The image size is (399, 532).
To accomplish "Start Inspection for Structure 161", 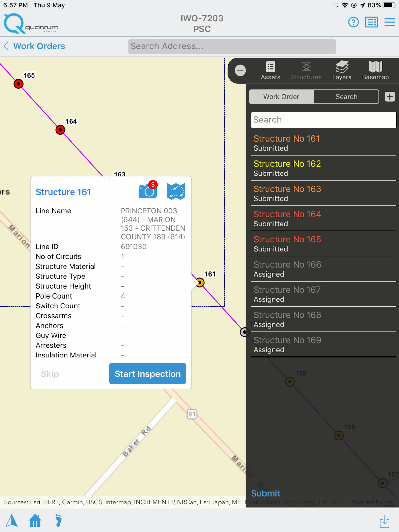I will pos(148,373).
